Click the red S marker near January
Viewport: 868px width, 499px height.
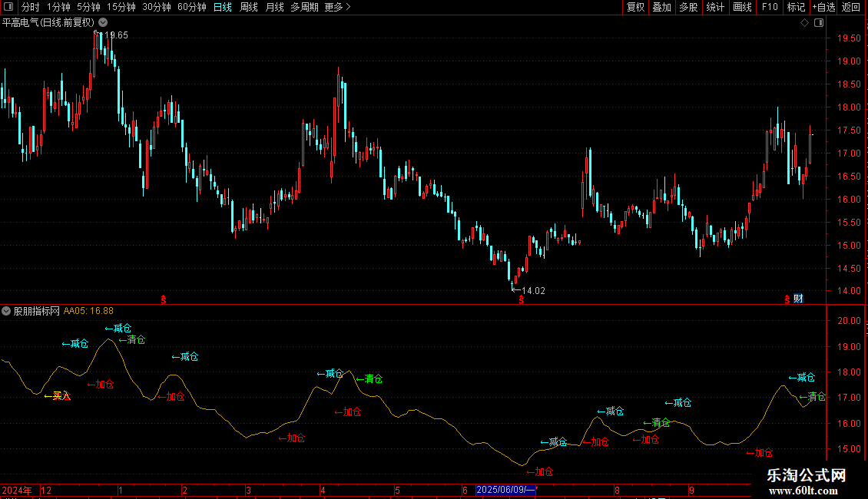pyautogui.click(x=164, y=299)
